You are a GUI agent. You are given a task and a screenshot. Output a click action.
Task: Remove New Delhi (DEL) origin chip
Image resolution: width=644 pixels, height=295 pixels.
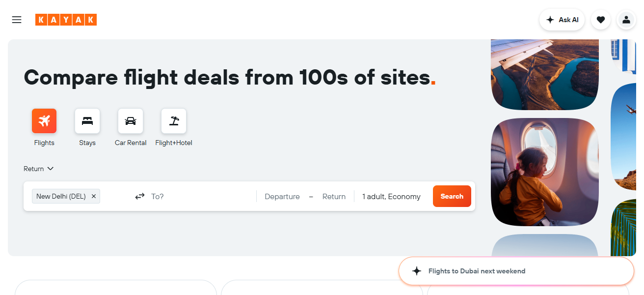[94, 196]
